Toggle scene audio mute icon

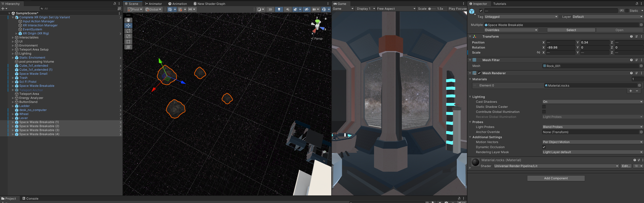pos(287,10)
